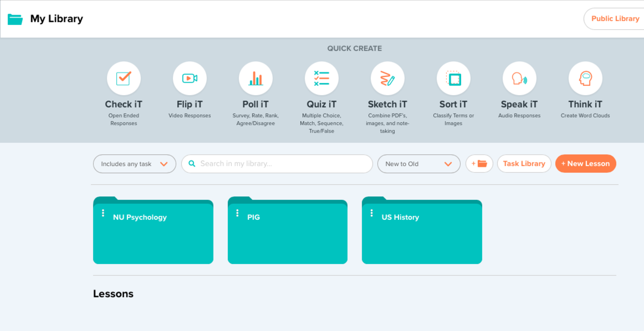Image resolution: width=644 pixels, height=331 pixels.
Task: Expand the 'Includes any task' filter dropdown
Action: 134,164
